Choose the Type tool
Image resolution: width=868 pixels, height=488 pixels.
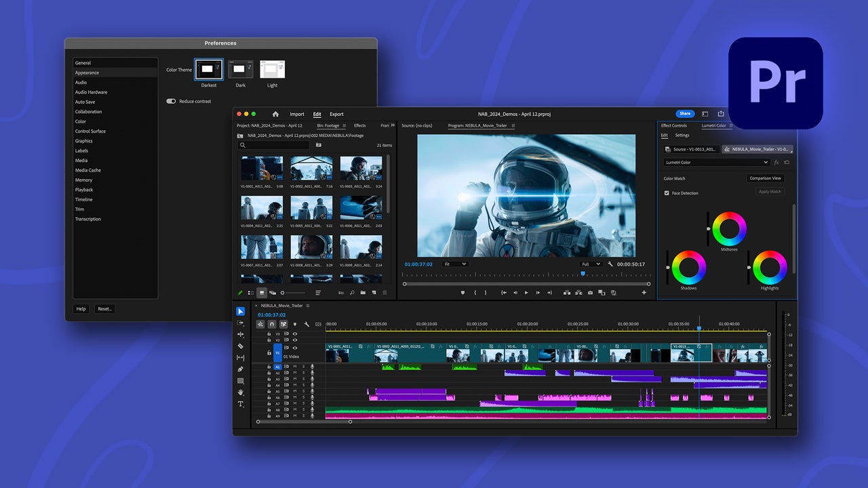[x=240, y=404]
